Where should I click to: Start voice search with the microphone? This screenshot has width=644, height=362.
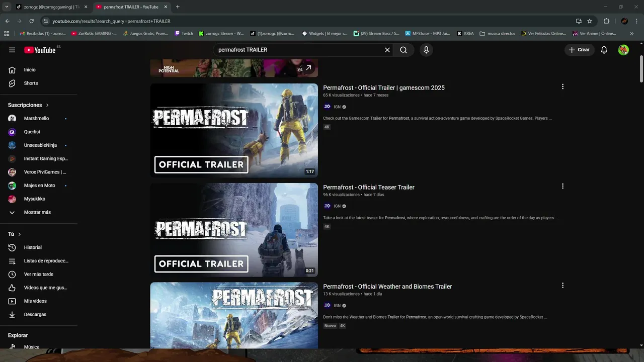pos(426,50)
